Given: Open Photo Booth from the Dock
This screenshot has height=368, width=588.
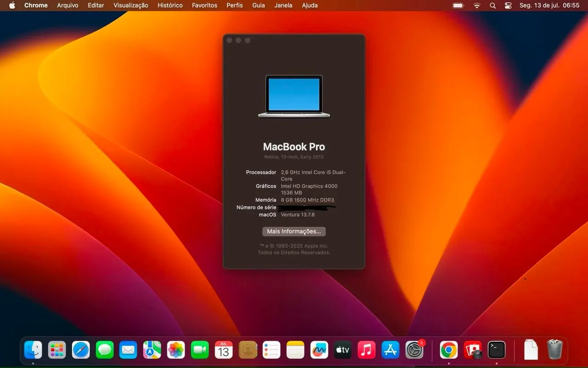Looking at the screenshot, I should pyautogui.click(x=473, y=350).
